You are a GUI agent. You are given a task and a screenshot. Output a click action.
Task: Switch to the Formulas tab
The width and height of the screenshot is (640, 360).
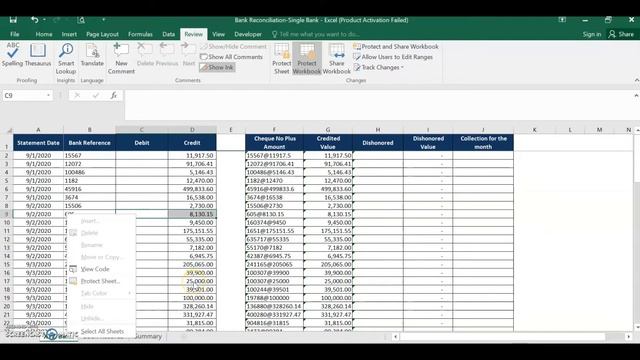pyautogui.click(x=140, y=34)
